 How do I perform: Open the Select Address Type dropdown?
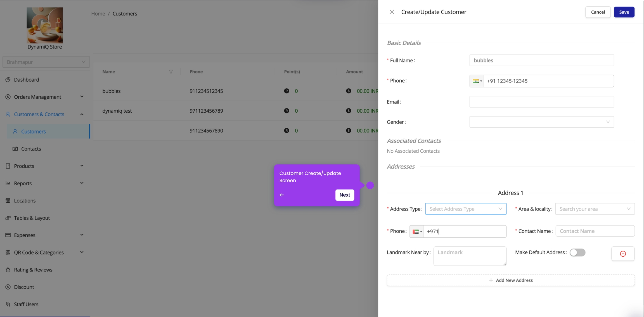tap(465, 209)
